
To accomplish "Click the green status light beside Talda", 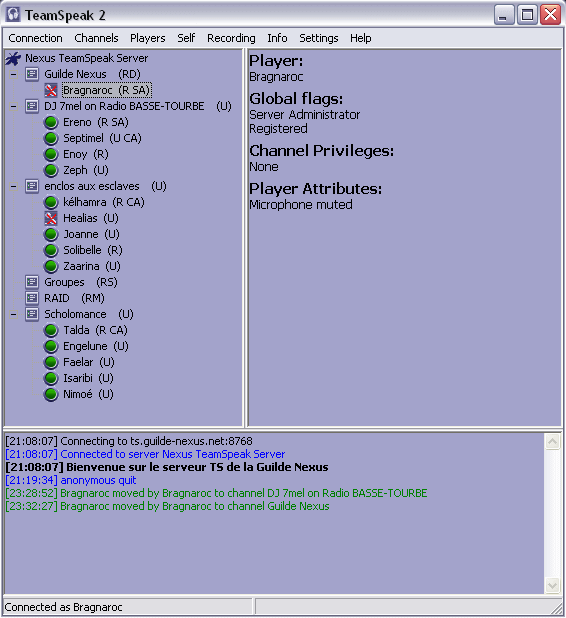I will (51, 330).
